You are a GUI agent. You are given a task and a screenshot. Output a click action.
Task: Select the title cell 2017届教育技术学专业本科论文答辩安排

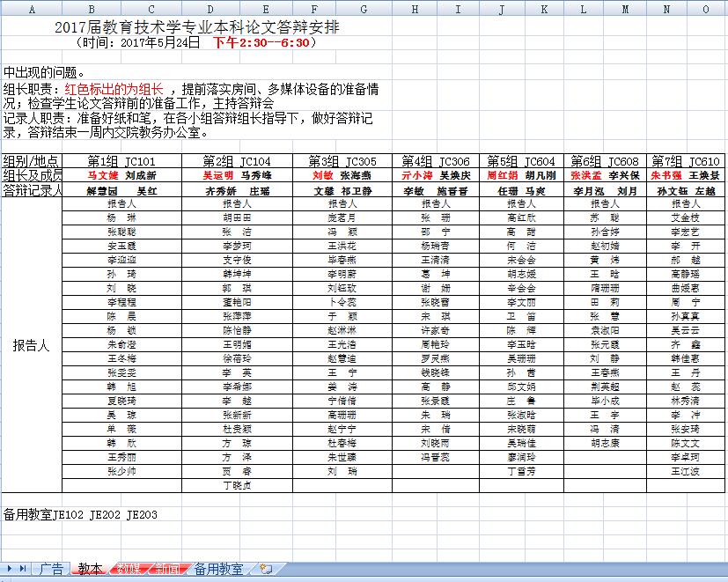point(196,27)
